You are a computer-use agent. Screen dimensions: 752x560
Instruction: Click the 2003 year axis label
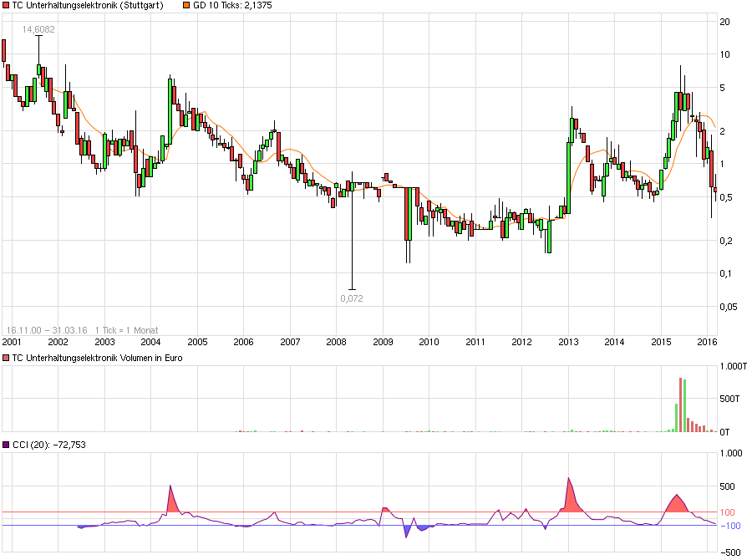(104, 342)
